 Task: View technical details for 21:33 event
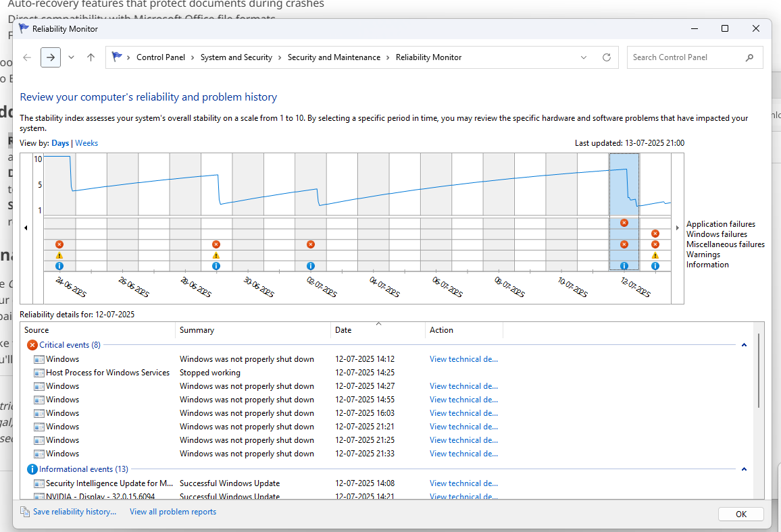(463, 454)
